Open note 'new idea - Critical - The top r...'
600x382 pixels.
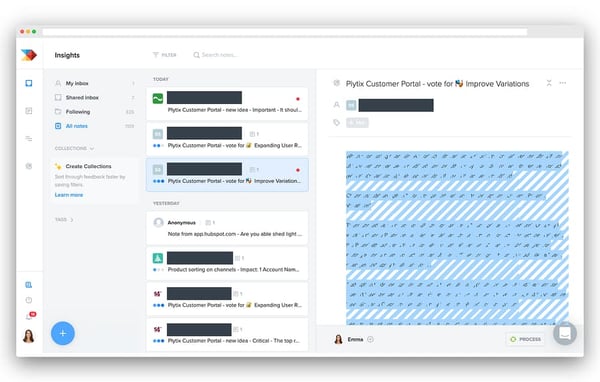point(227,335)
